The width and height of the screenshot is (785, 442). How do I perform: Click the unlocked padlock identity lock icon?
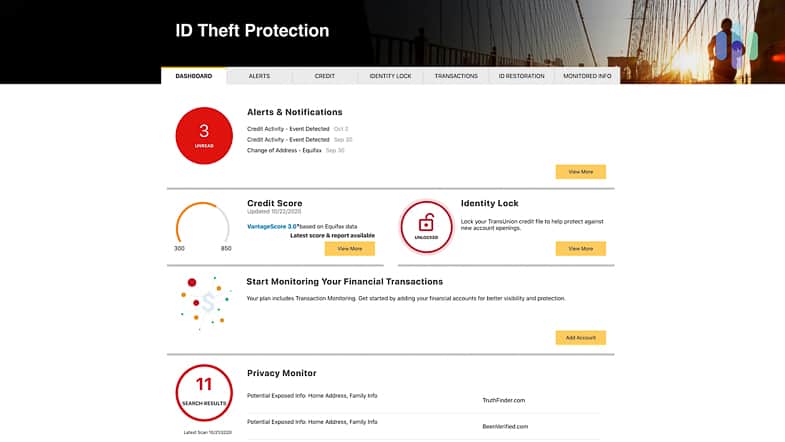pyautogui.click(x=426, y=228)
